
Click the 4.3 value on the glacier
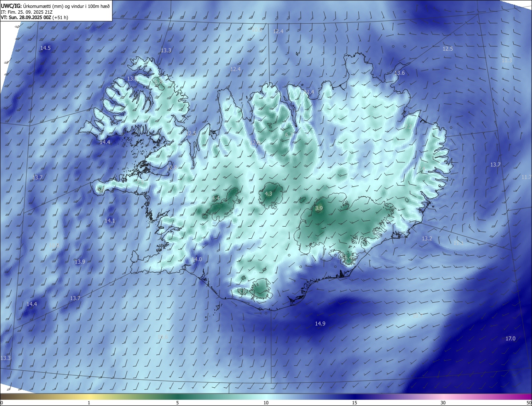point(268,193)
